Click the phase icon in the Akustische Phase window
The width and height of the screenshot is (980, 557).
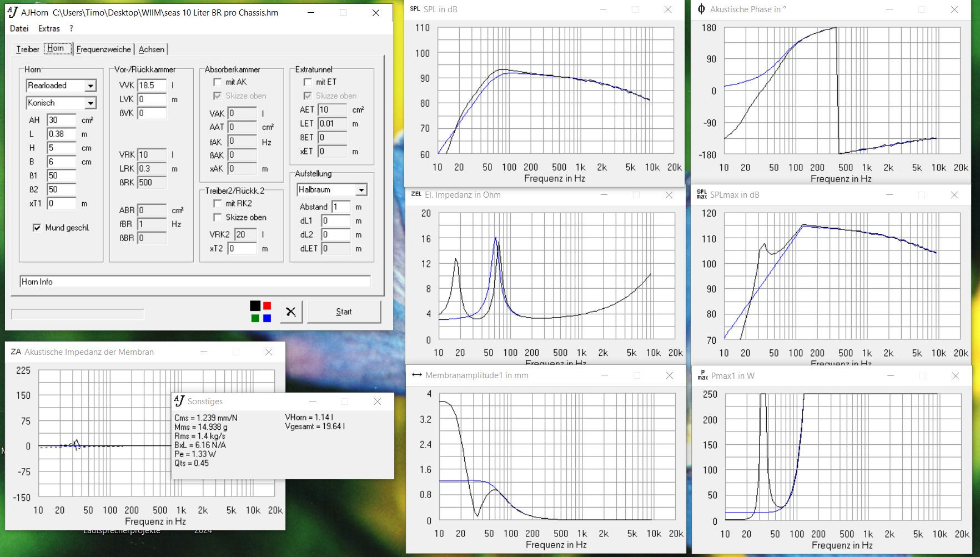[x=701, y=9]
